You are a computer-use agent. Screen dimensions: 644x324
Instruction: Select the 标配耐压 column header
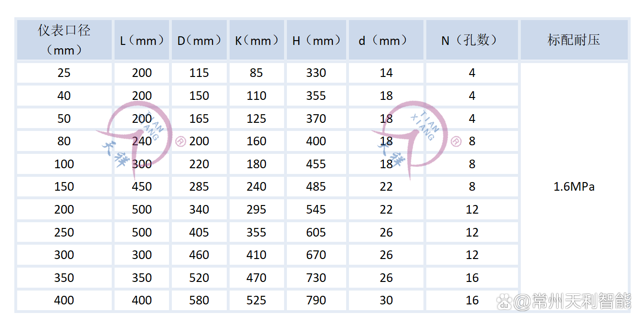[x=573, y=40]
